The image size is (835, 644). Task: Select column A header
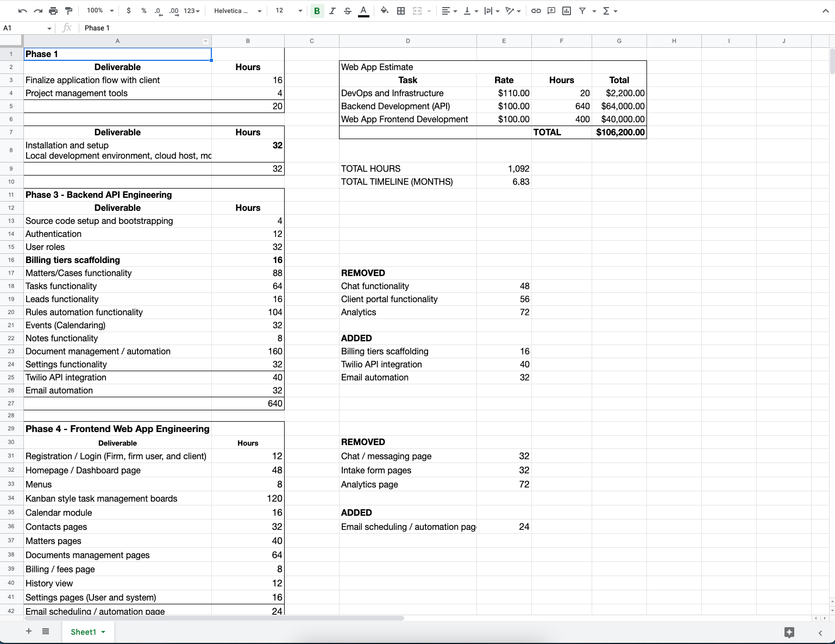click(117, 41)
